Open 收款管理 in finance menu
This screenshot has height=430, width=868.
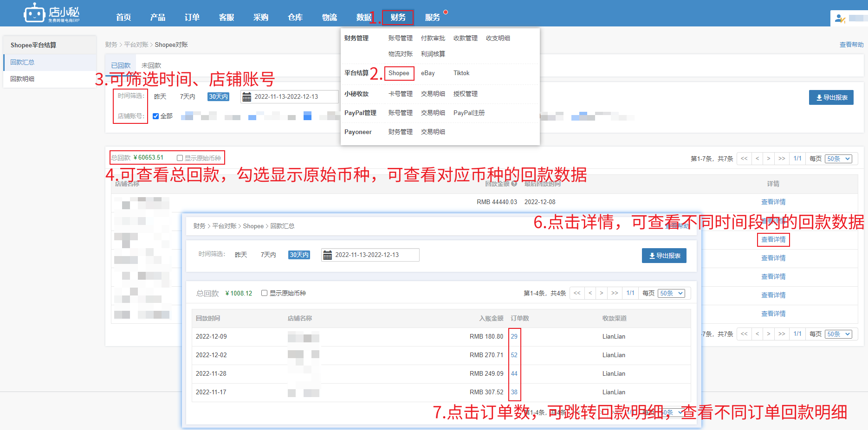tap(466, 38)
